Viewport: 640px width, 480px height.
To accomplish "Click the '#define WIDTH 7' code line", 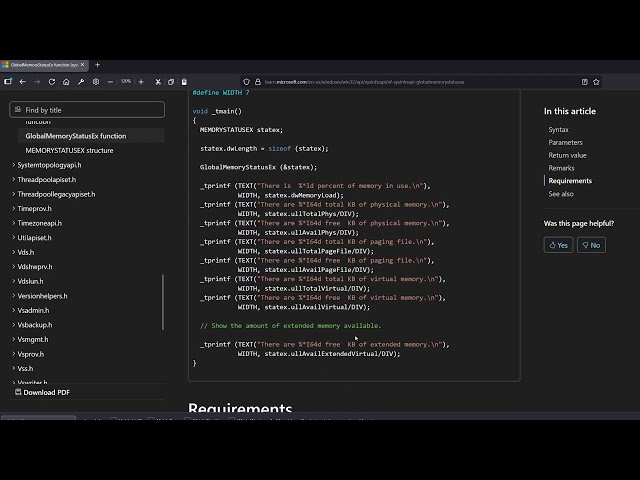I will 221,93.
